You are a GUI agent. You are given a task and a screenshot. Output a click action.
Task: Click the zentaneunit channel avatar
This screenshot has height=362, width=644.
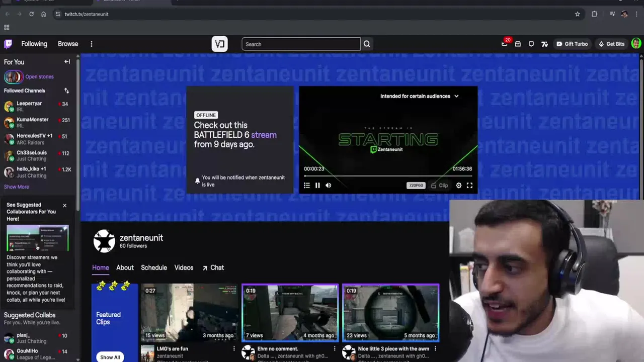pos(104,241)
